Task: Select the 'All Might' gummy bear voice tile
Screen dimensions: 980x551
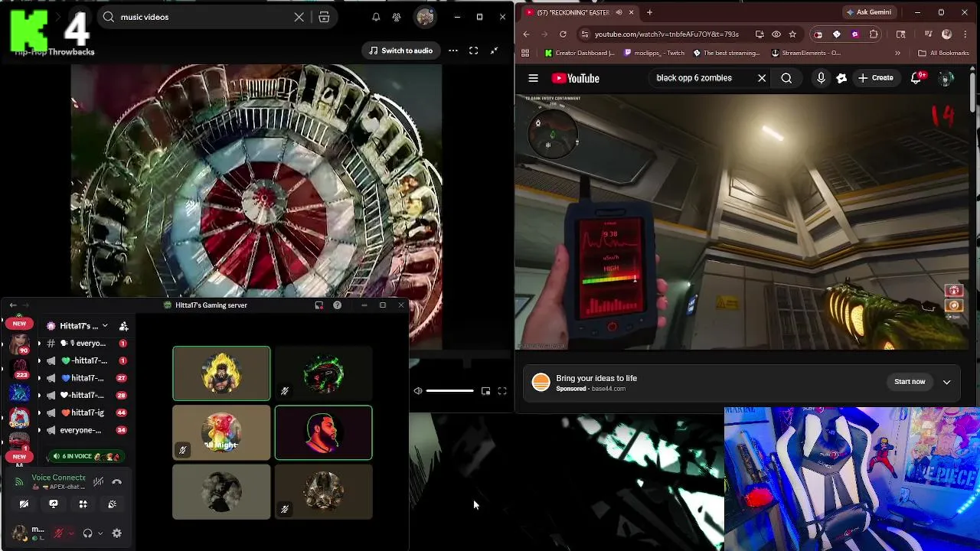Action: [221, 433]
